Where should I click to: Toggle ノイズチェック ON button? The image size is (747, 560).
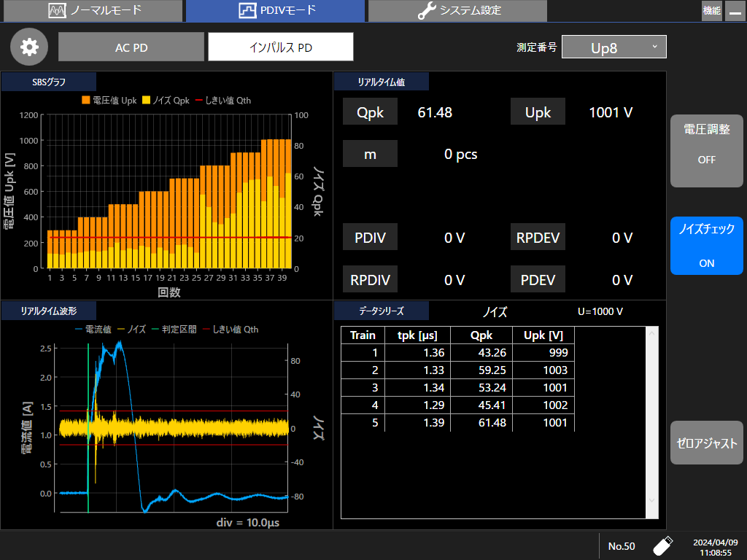click(x=706, y=245)
